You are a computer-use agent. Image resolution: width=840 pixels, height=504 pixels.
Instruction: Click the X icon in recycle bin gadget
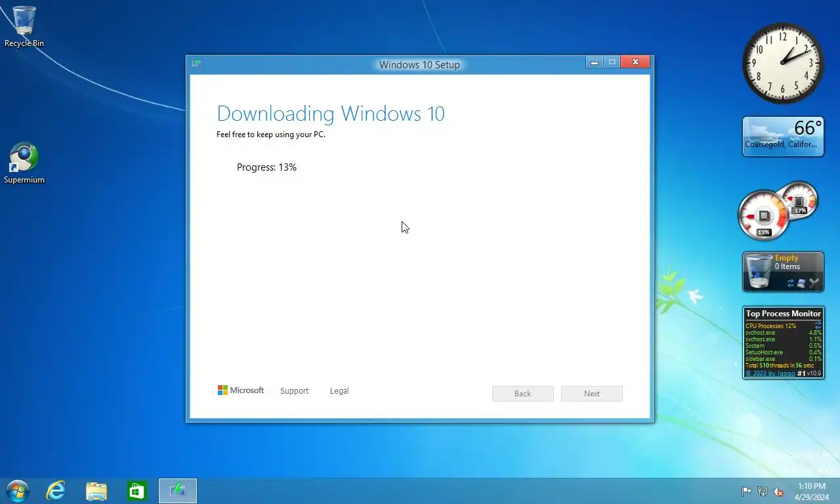point(814,283)
